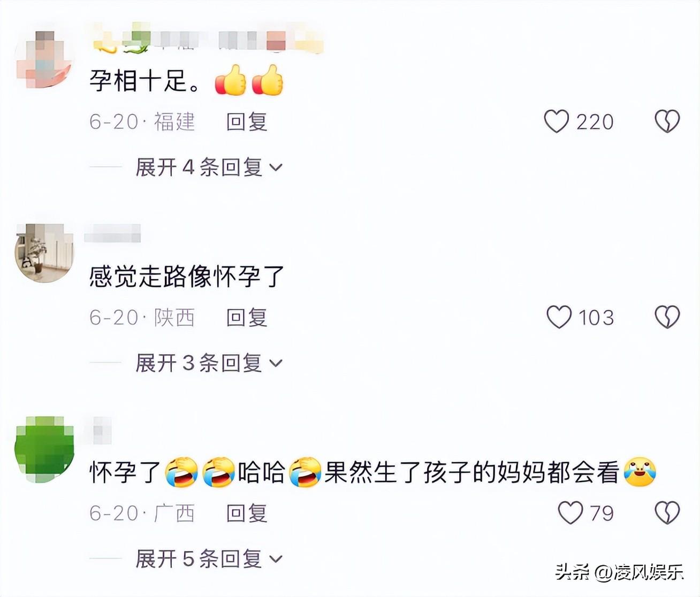Expand 展开5条回复 replies
The image size is (700, 597).
[209, 559]
